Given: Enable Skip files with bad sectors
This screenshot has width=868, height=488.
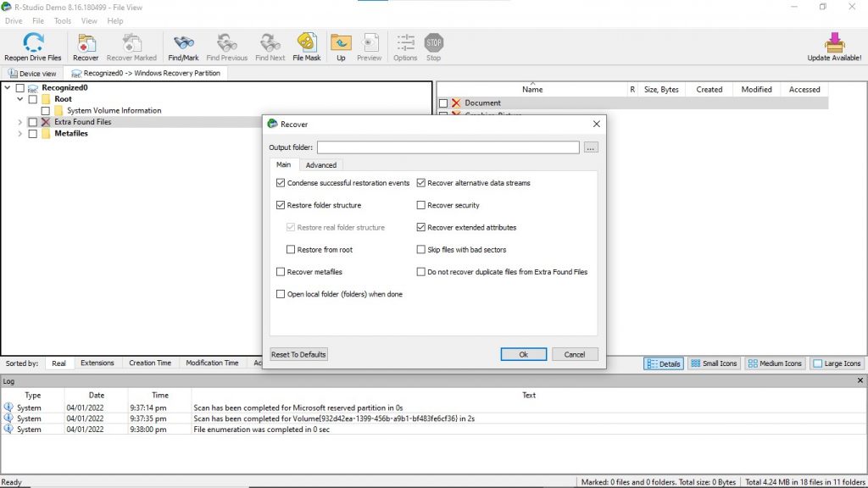Looking at the screenshot, I should click(420, 249).
